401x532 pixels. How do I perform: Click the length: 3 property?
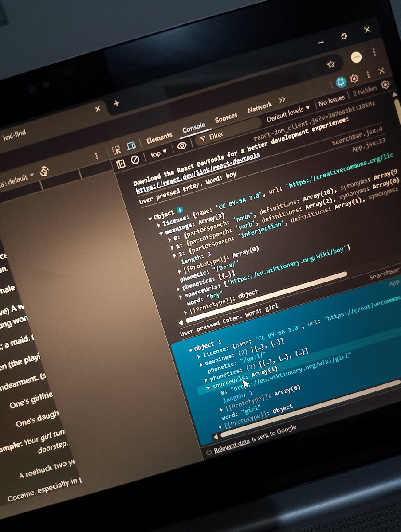pos(197,257)
